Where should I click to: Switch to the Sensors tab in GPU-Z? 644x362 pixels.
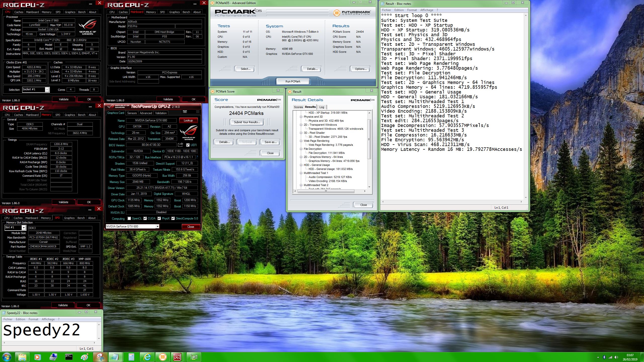coord(132,113)
